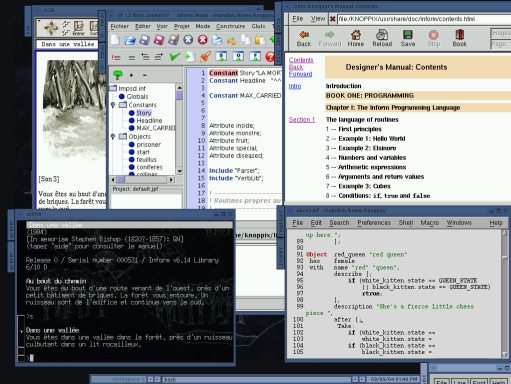Click the Open file folder icon in JIF

click(x=130, y=40)
